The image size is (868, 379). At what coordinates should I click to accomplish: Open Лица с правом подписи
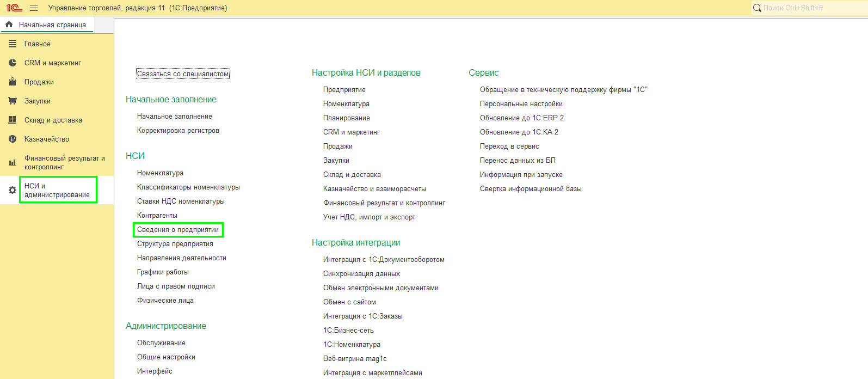click(x=176, y=286)
